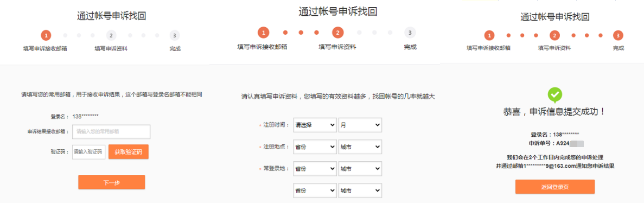Click the 获取验证码 button
The height and width of the screenshot is (203, 644).
click(129, 151)
